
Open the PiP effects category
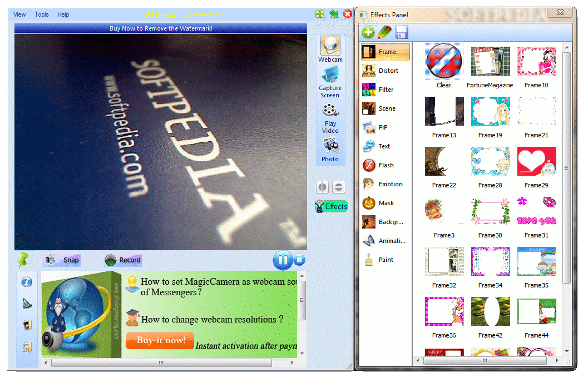(x=386, y=127)
